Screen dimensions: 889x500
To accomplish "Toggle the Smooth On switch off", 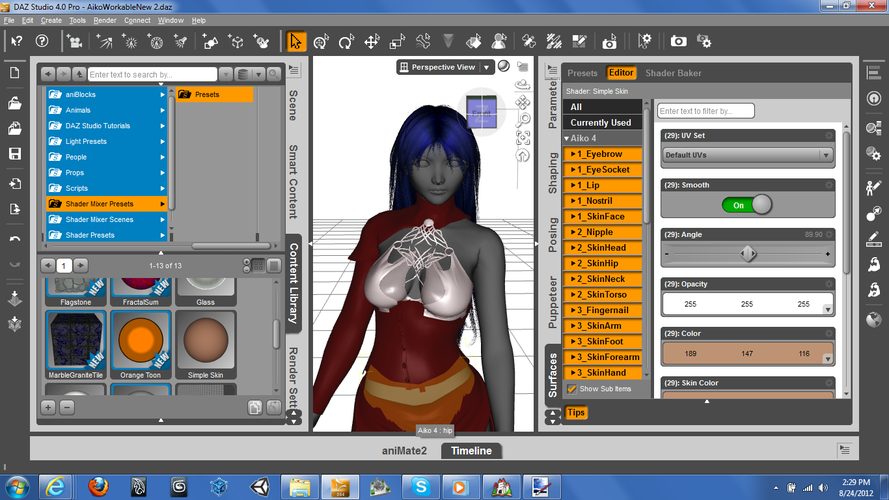I will click(x=747, y=205).
